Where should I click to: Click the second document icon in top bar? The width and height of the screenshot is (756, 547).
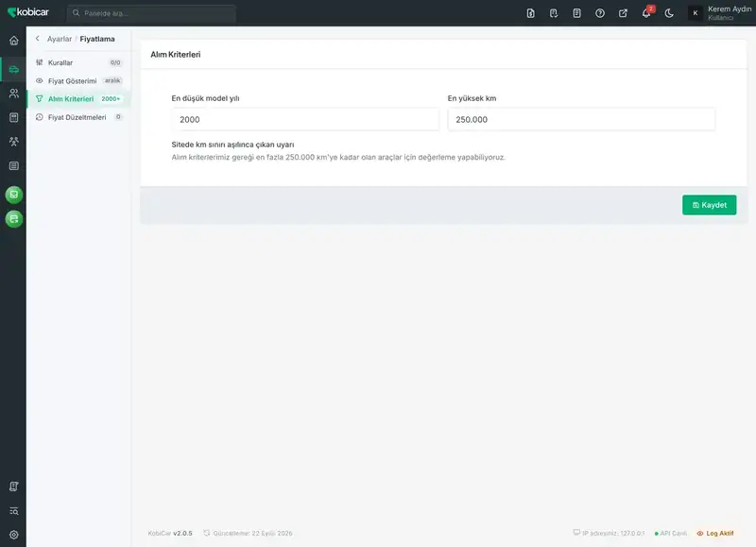pyautogui.click(x=554, y=13)
